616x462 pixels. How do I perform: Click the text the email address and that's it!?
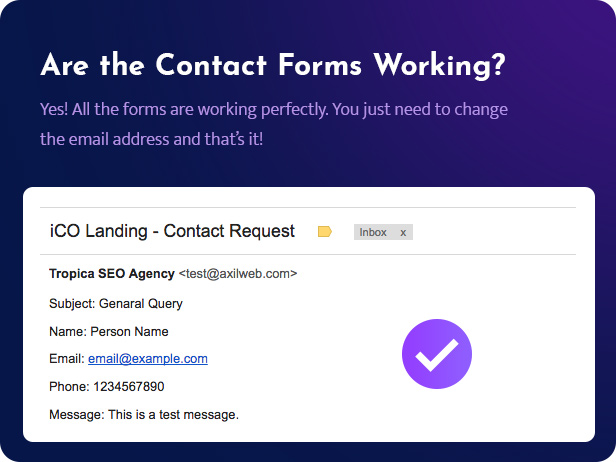pyautogui.click(x=152, y=139)
